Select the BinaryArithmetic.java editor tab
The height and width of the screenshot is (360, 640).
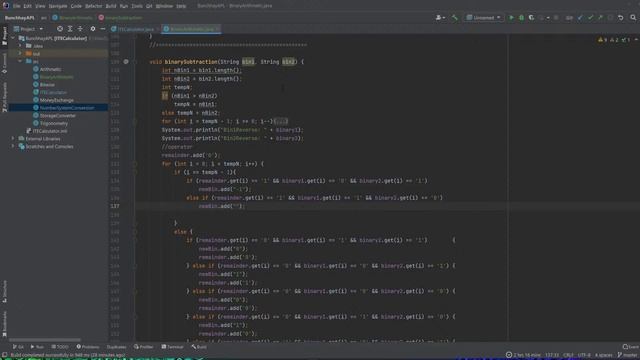tap(191, 29)
